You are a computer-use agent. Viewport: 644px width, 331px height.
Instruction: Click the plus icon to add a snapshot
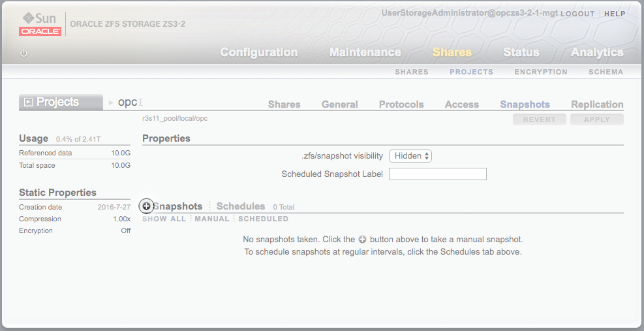[146, 206]
